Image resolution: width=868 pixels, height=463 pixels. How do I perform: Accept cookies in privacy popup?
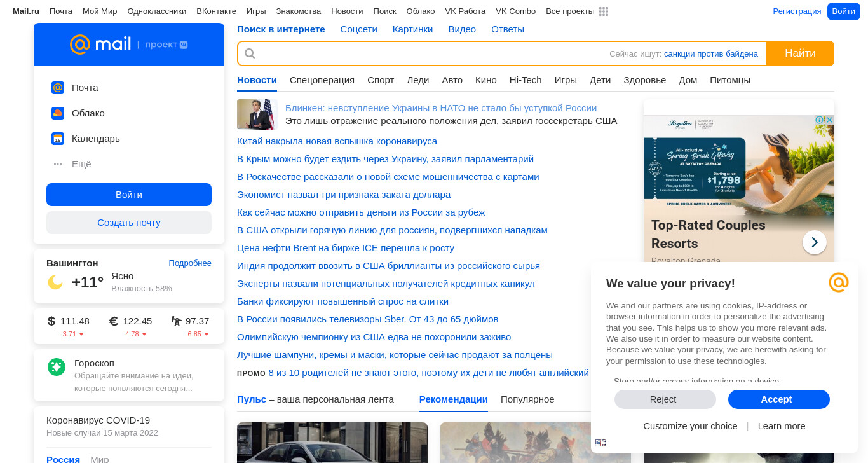(x=779, y=399)
